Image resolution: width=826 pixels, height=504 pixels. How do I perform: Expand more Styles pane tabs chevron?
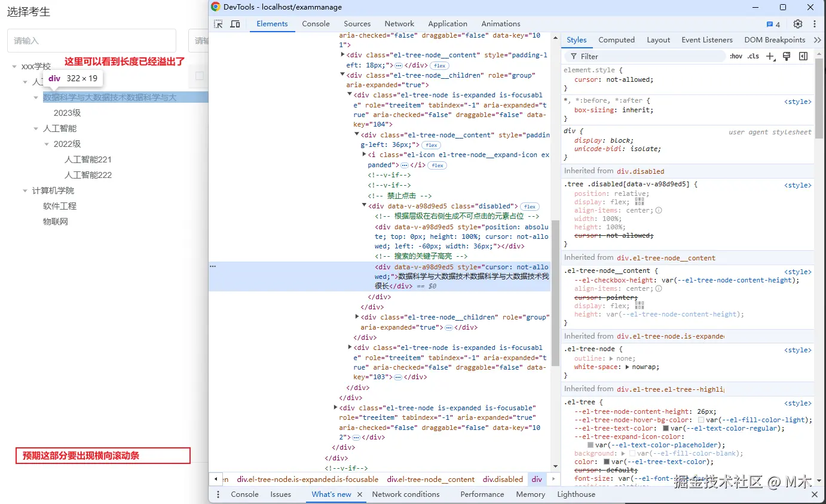pyautogui.click(x=818, y=40)
